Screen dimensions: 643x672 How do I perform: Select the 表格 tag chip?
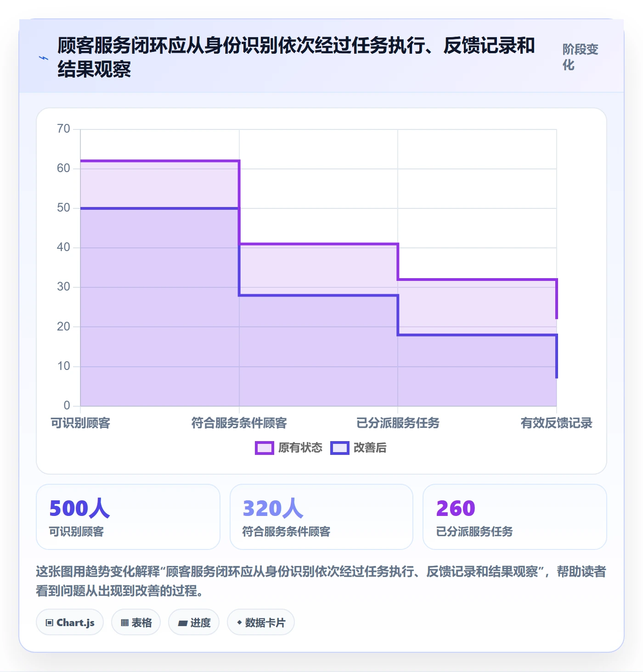[136, 622]
